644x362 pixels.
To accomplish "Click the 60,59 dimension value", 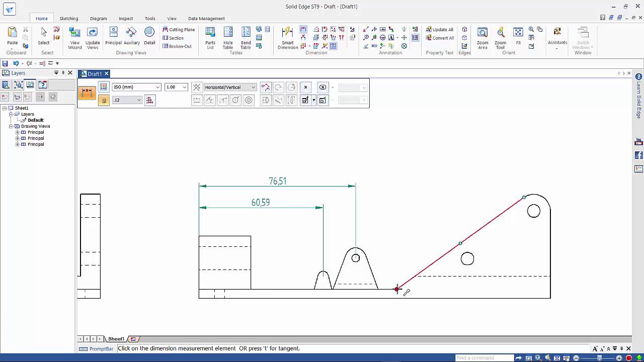I will click(260, 202).
